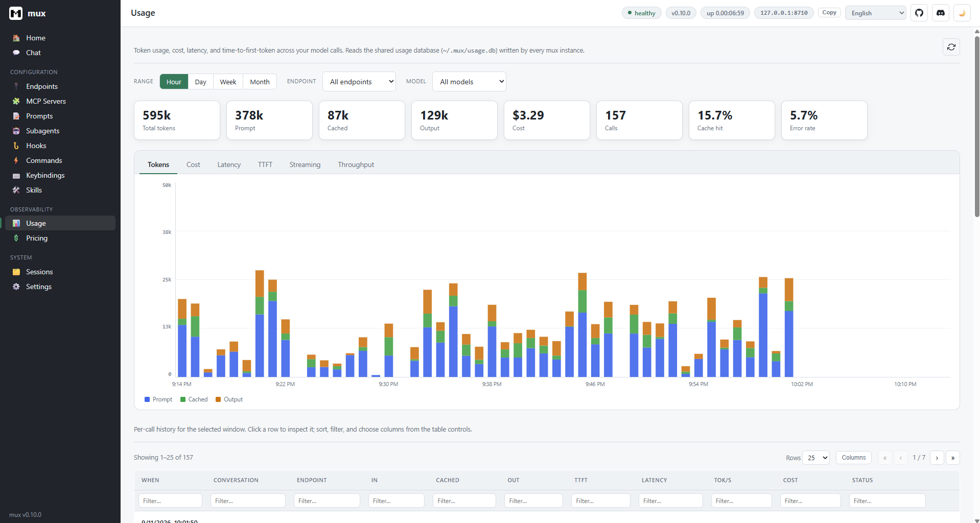The width and height of the screenshot is (980, 523).
Task: Toggle dark mode moon icon
Action: click(x=962, y=13)
